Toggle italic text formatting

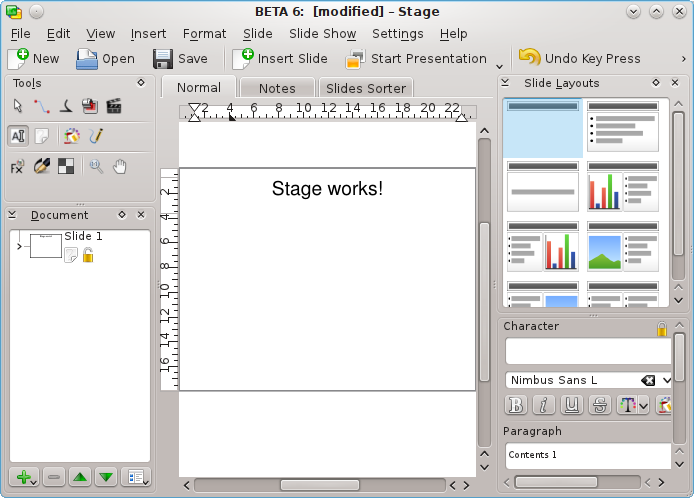pyautogui.click(x=543, y=405)
